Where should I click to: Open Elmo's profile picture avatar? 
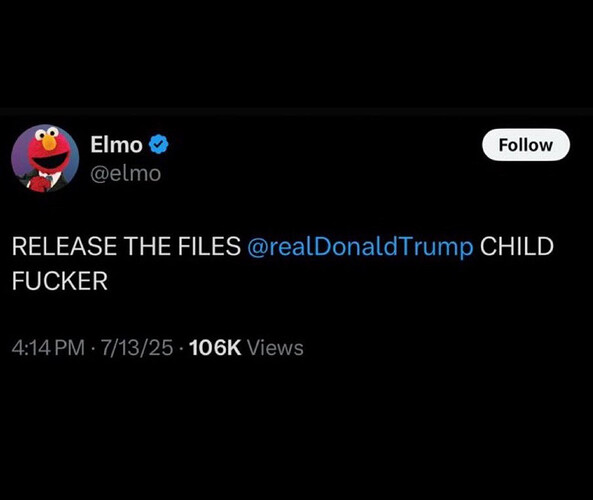[45, 158]
